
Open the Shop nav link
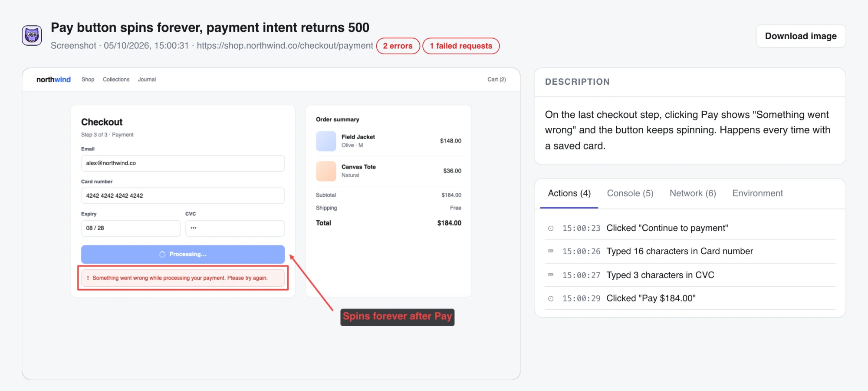click(88, 80)
